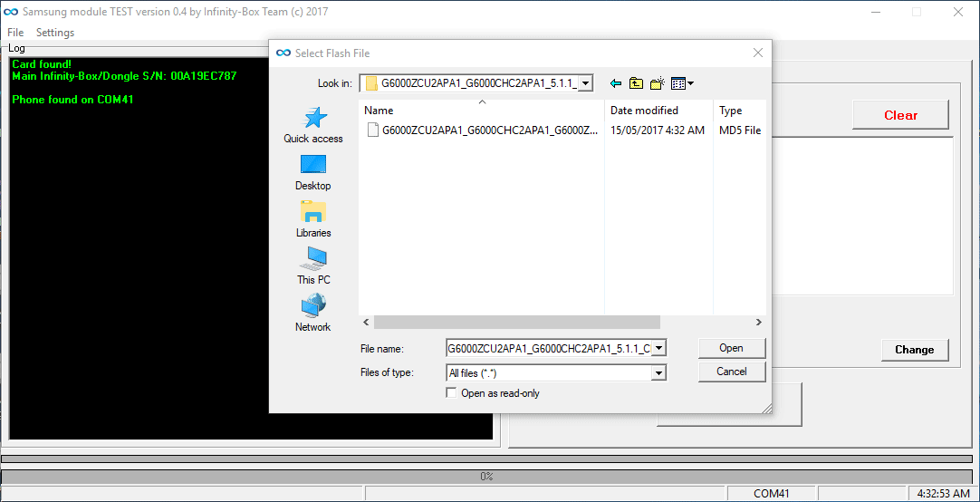
Task: Close the Select Flash File dialog
Action: [x=757, y=53]
